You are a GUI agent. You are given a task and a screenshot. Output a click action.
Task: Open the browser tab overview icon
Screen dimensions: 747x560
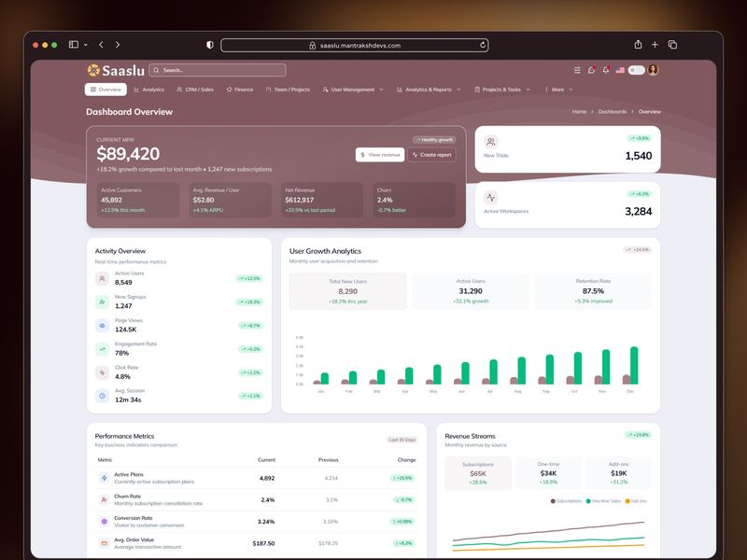[672, 44]
